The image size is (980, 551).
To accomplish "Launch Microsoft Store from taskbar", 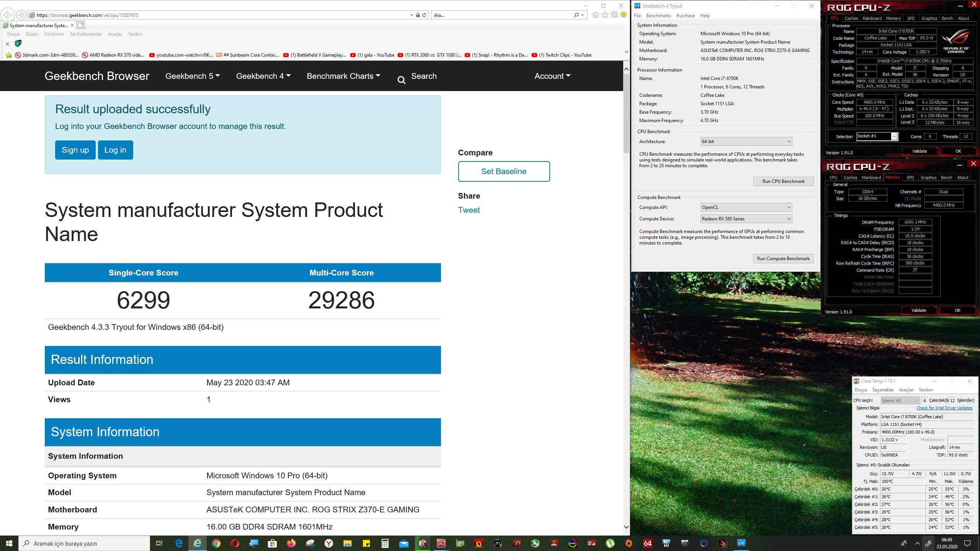I will [x=272, y=543].
